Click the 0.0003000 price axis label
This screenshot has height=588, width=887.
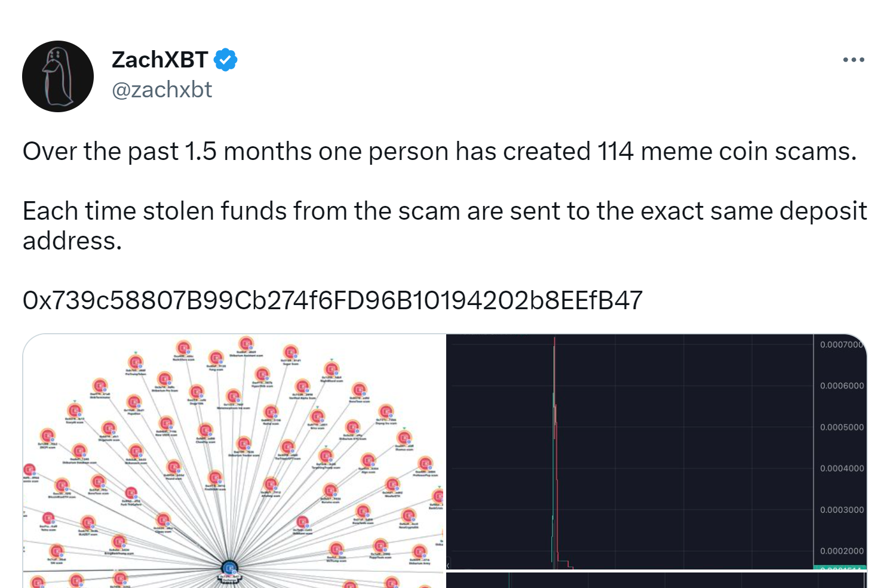coord(842,510)
